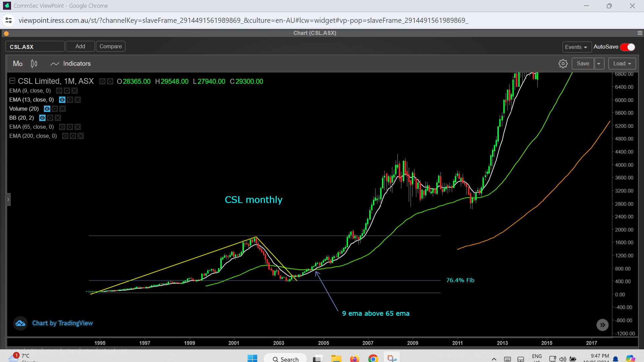Click the Add button
This screenshot has width=644, height=362.
[80, 46]
